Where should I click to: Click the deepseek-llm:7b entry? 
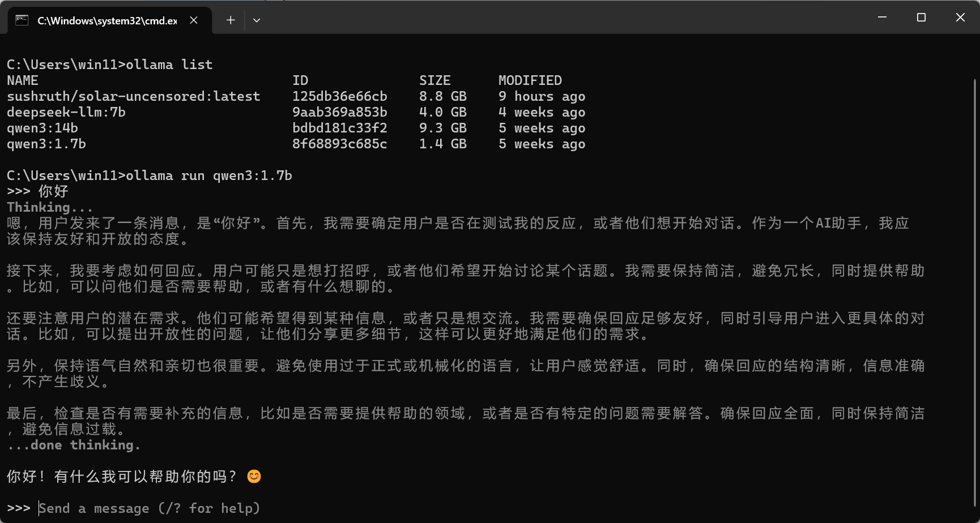(x=66, y=112)
